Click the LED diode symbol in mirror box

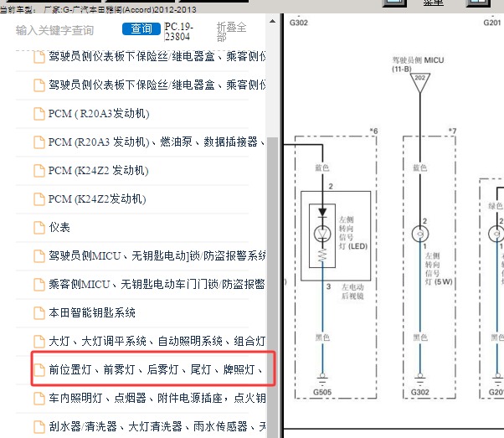(322, 234)
